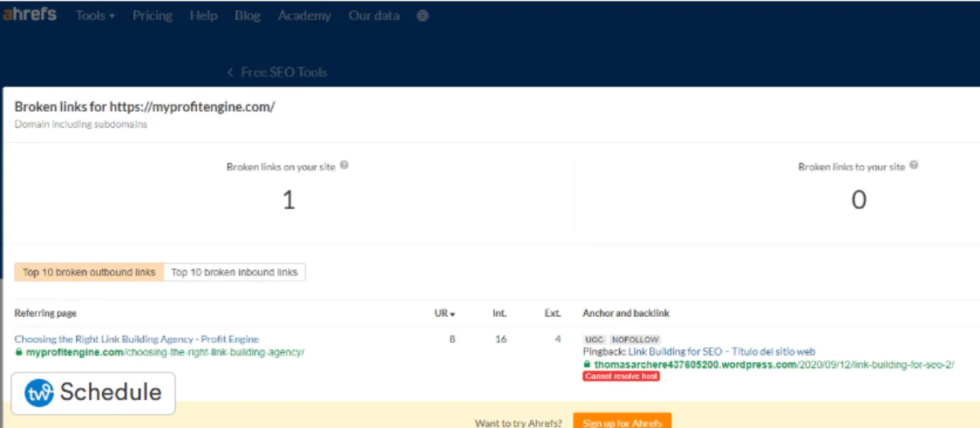Open the language globe icon

422,16
